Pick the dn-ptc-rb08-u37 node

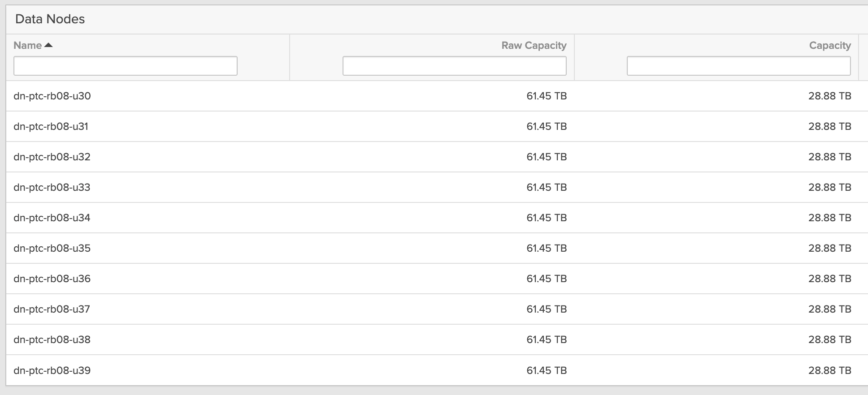click(x=52, y=309)
